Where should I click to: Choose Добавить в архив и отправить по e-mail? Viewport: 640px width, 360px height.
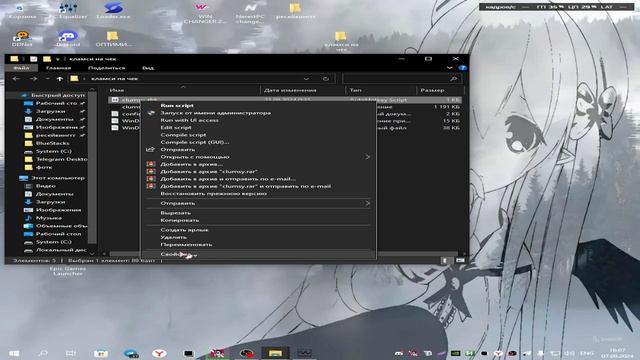[x=228, y=179]
